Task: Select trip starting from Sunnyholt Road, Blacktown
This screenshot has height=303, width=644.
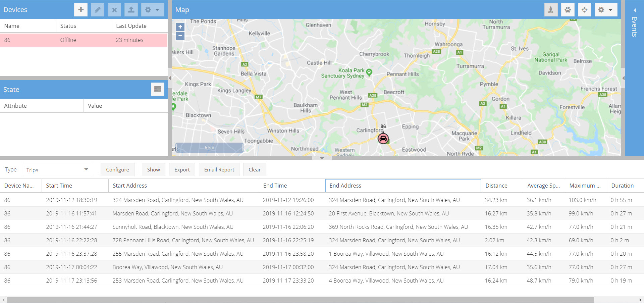Action: (x=322, y=227)
